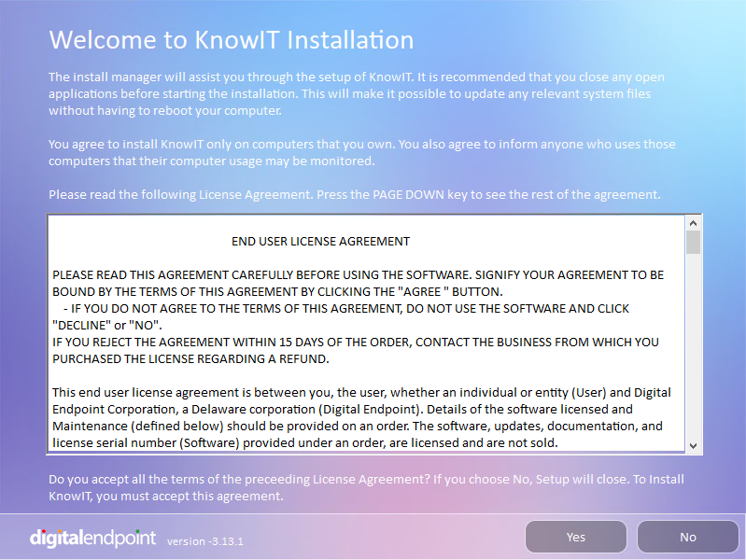Click the 'Do you accept all the terms' question text

[x=366, y=488]
